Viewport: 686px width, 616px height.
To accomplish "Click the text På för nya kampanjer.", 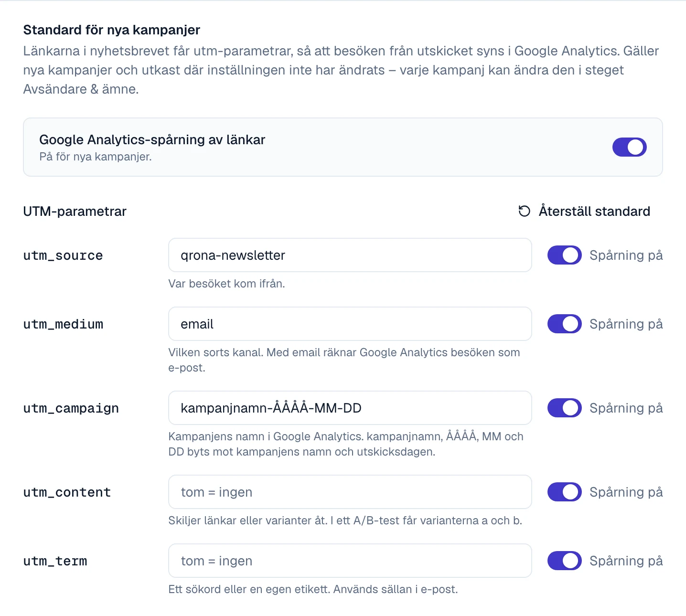I will pos(96,157).
